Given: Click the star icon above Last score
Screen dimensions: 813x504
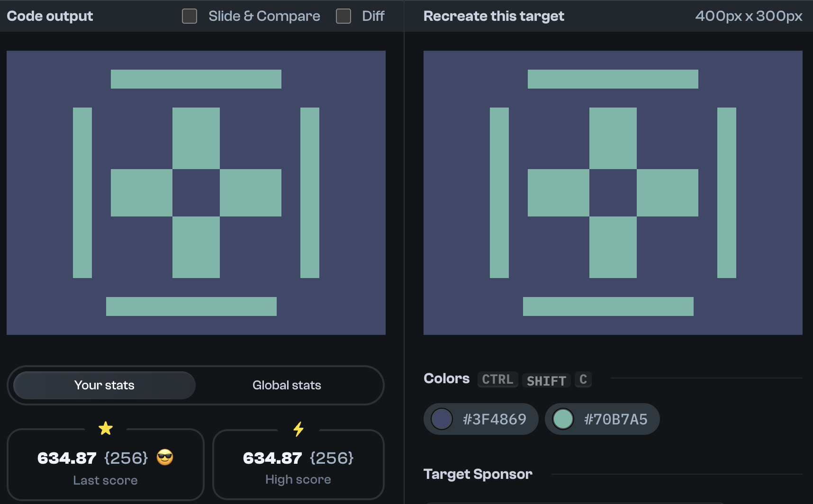Looking at the screenshot, I should [x=105, y=428].
